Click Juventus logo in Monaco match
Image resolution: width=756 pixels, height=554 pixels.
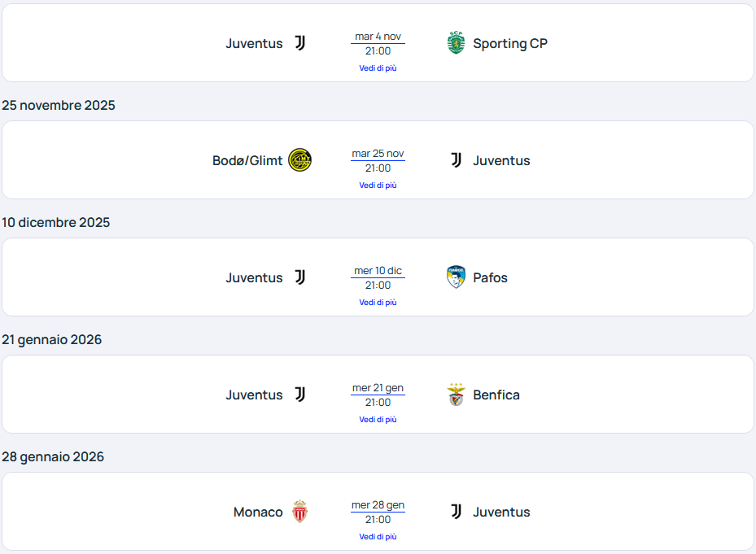456,512
